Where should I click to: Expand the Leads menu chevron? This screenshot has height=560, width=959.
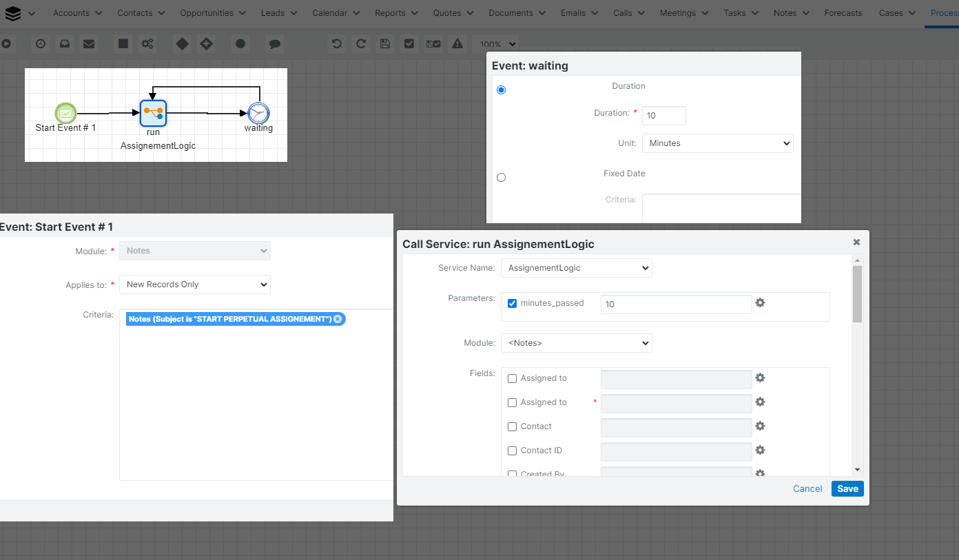(x=293, y=13)
